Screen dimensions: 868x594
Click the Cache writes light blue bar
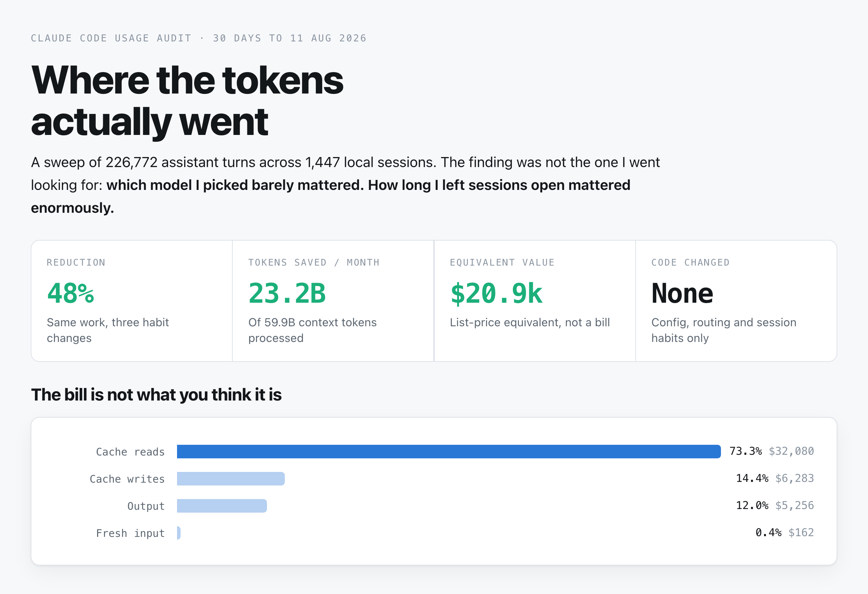[231, 479]
